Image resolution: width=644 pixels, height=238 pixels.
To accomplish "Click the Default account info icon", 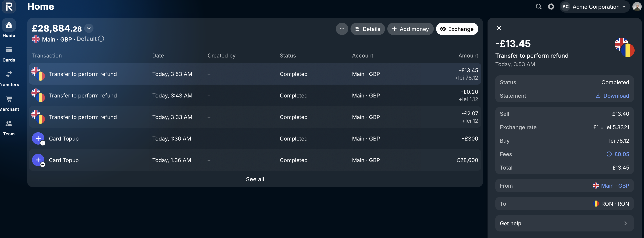I will click(x=101, y=39).
